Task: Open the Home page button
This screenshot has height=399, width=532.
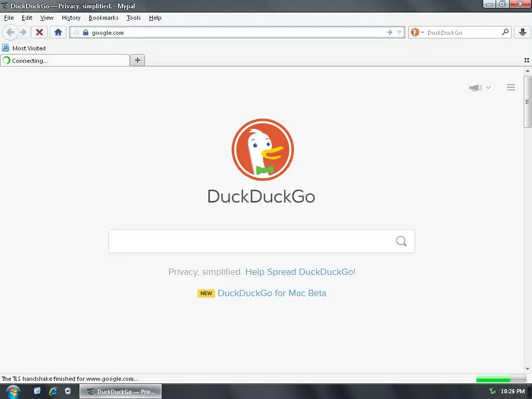Action: click(58, 33)
